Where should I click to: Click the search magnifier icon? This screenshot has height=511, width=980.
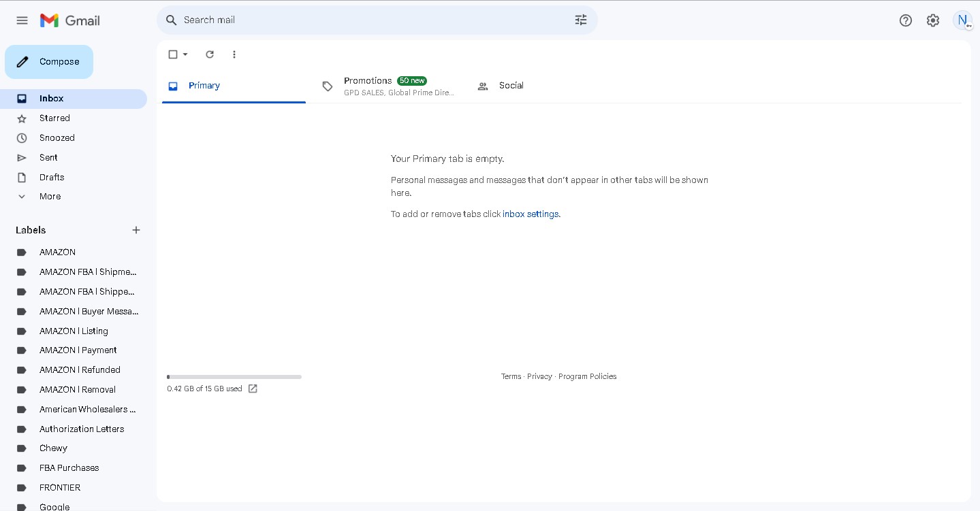(172, 20)
